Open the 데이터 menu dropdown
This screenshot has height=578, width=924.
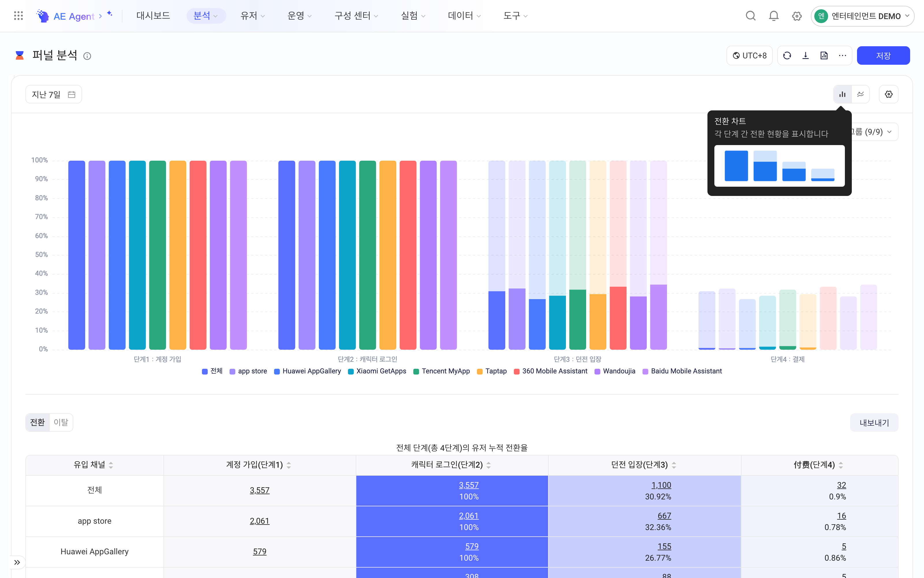464,16
